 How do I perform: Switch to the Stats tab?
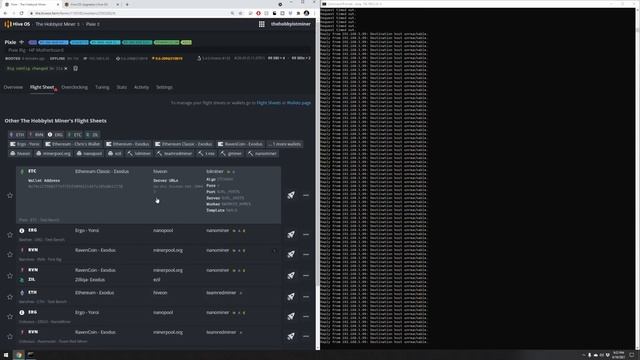click(122, 87)
